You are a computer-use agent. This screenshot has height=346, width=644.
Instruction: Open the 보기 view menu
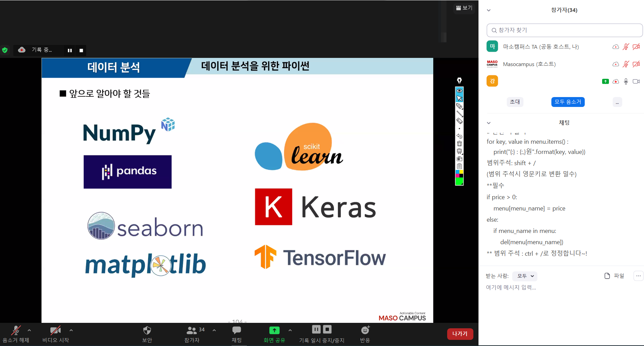coord(464,8)
